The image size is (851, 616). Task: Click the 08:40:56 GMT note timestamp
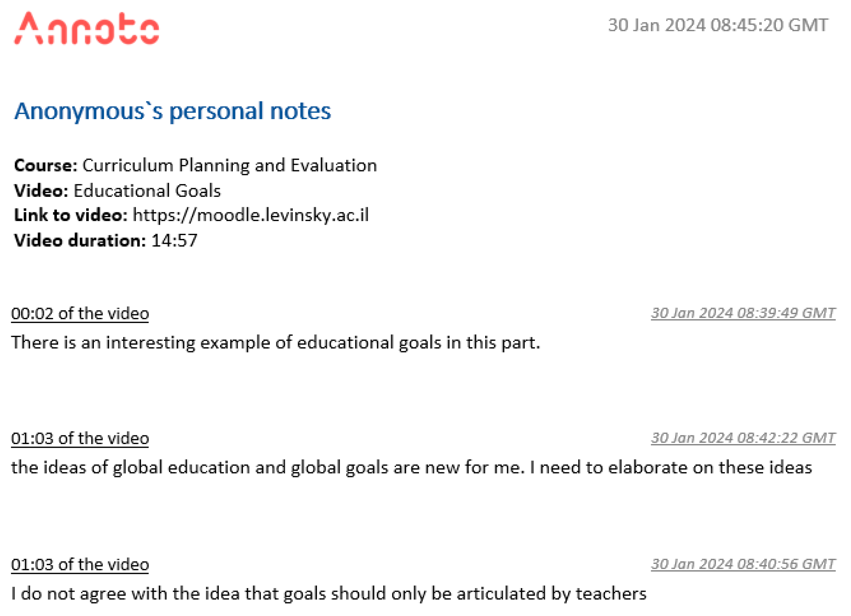743,564
